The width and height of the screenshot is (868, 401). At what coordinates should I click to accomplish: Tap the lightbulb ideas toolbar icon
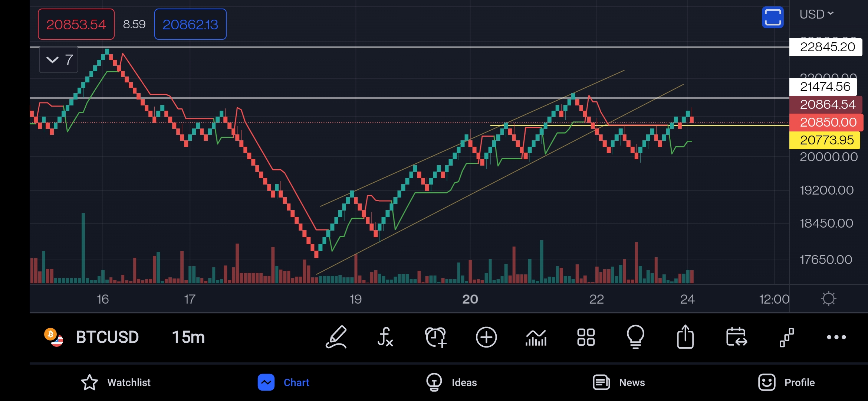click(635, 337)
